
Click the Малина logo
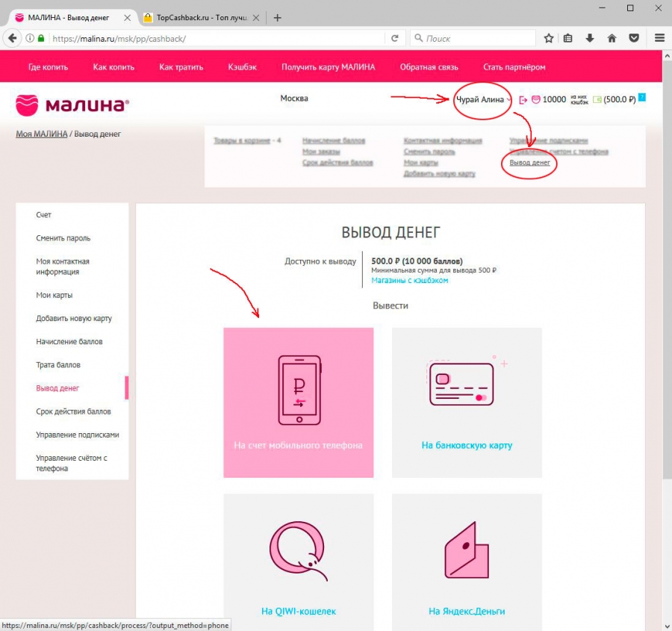72,105
